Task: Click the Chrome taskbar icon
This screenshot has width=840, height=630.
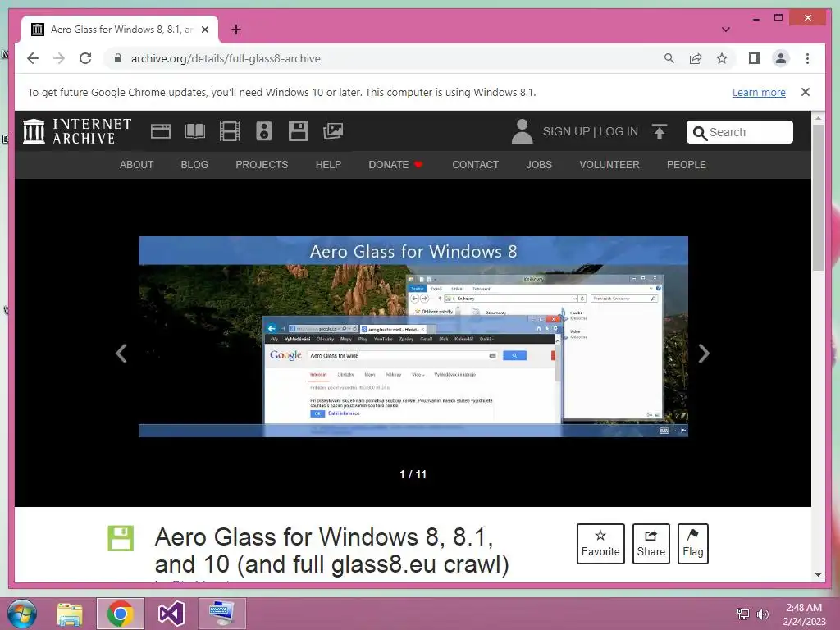Action: point(120,614)
